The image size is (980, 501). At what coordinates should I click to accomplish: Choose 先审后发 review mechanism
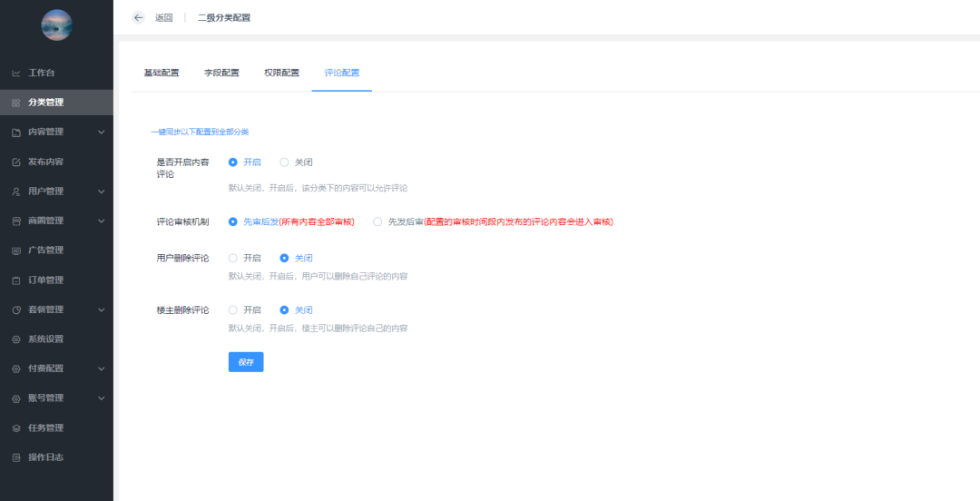coord(233,221)
